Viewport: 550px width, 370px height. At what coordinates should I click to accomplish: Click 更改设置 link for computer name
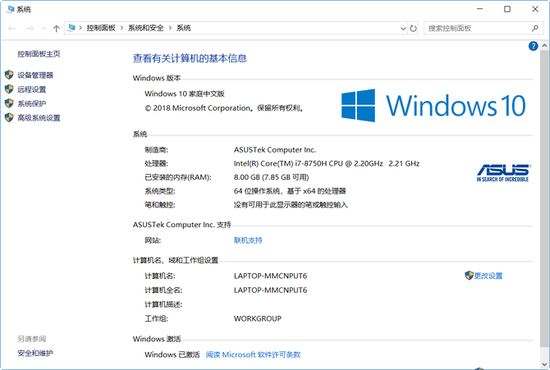[x=488, y=276]
